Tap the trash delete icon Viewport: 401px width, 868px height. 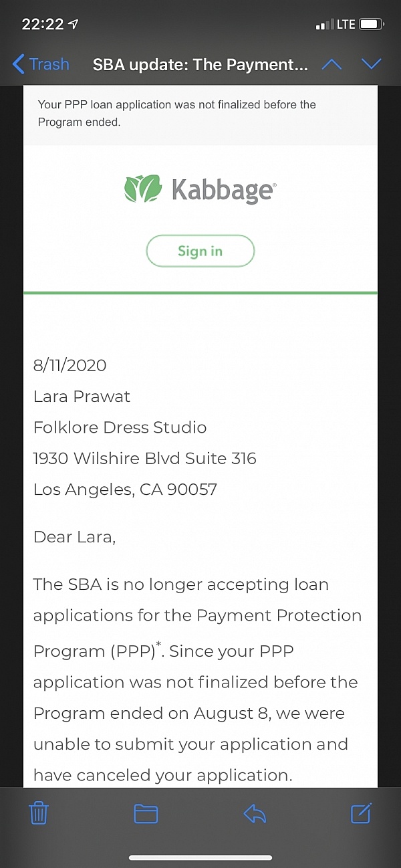(39, 813)
